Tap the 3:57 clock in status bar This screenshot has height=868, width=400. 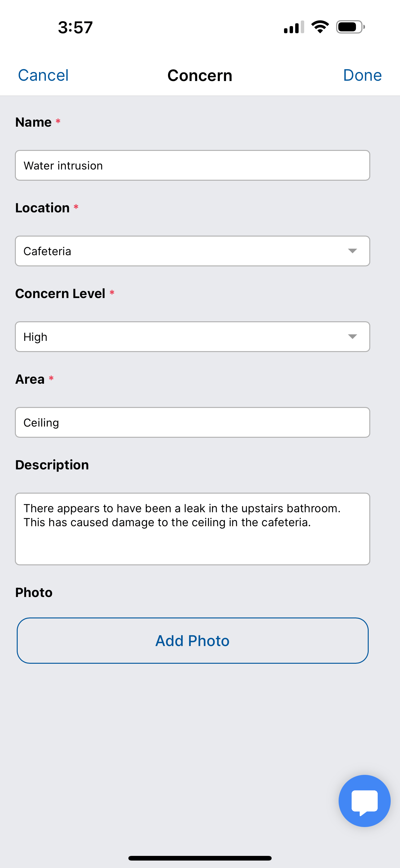click(75, 27)
